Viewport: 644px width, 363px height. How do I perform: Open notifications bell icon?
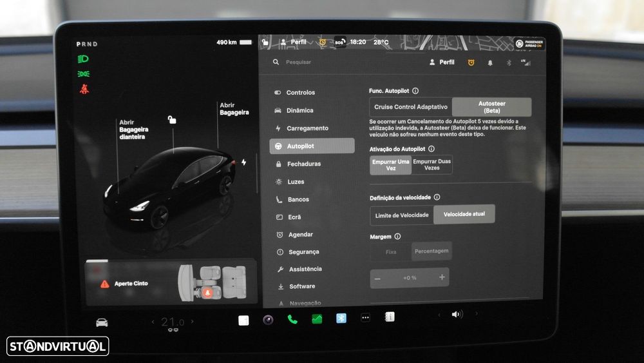click(490, 63)
